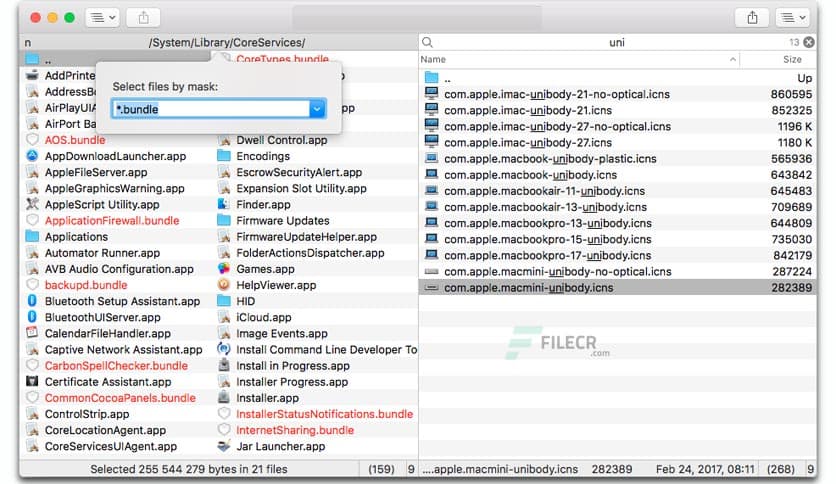836x484 pixels.
Task: Click the *.bundle mask input field
Action: (211, 109)
